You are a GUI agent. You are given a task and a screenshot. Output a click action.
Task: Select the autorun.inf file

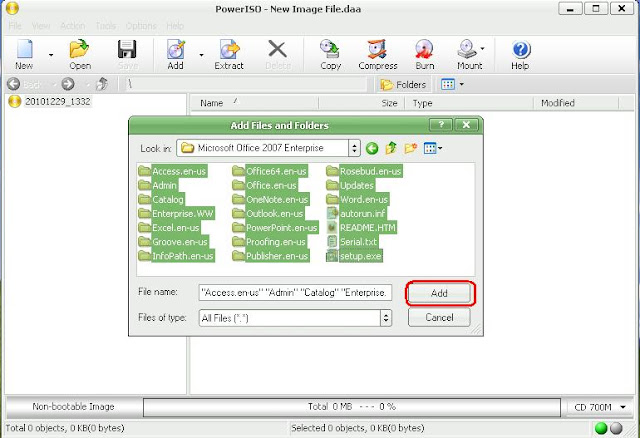click(x=356, y=214)
